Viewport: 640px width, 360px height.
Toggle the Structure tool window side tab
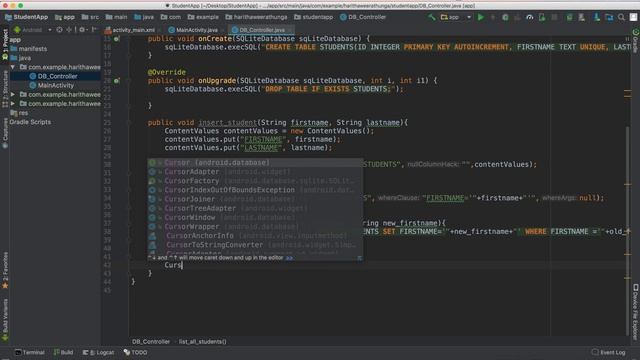coord(5,89)
